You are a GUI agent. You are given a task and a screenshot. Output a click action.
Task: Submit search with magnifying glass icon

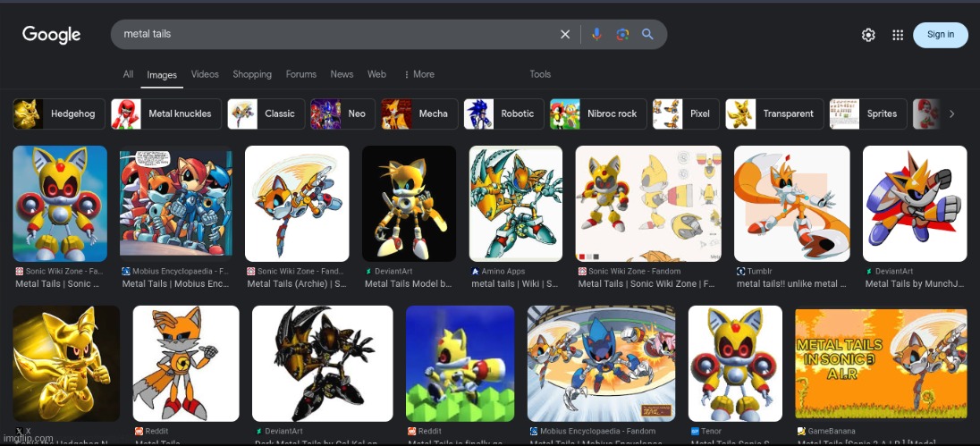pyautogui.click(x=647, y=34)
